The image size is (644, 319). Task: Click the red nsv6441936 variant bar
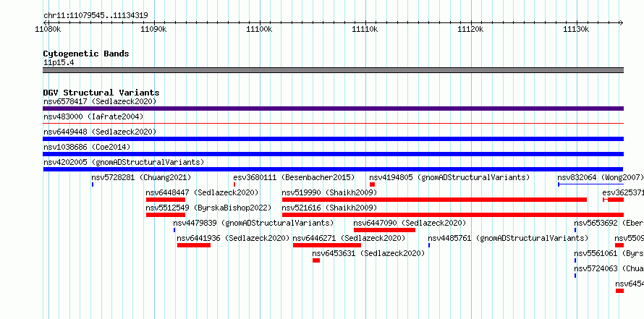[194, 245]
